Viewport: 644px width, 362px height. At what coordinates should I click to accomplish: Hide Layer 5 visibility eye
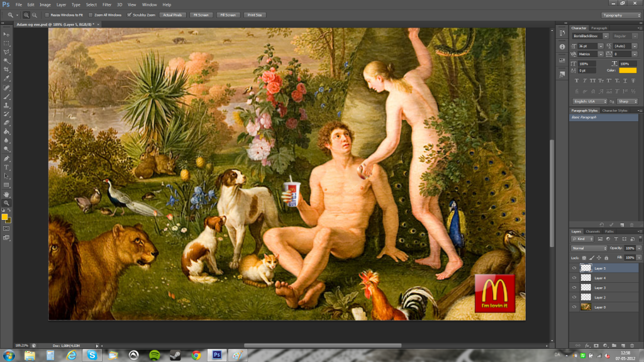[574, 268]
